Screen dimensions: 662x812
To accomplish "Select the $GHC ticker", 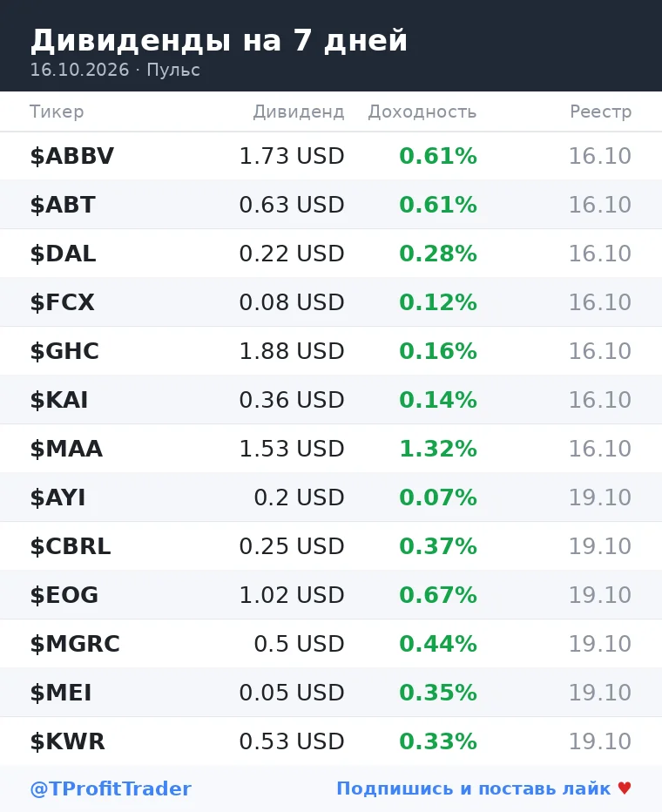I will 64,351.
